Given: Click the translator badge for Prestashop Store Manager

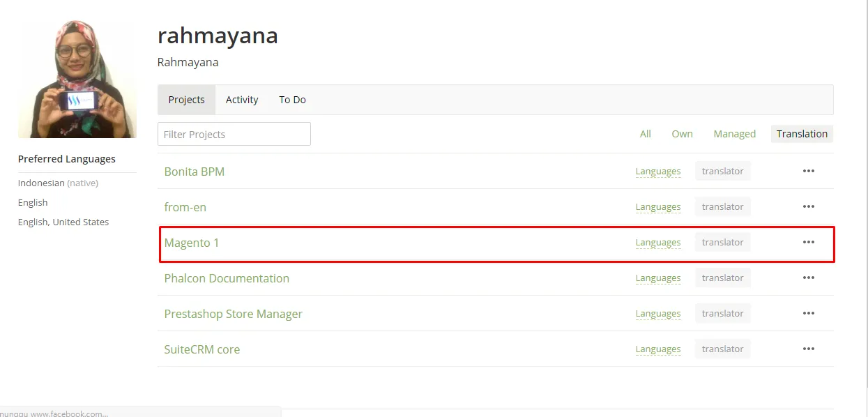Looking at the screenshot, I should [723, 313].
